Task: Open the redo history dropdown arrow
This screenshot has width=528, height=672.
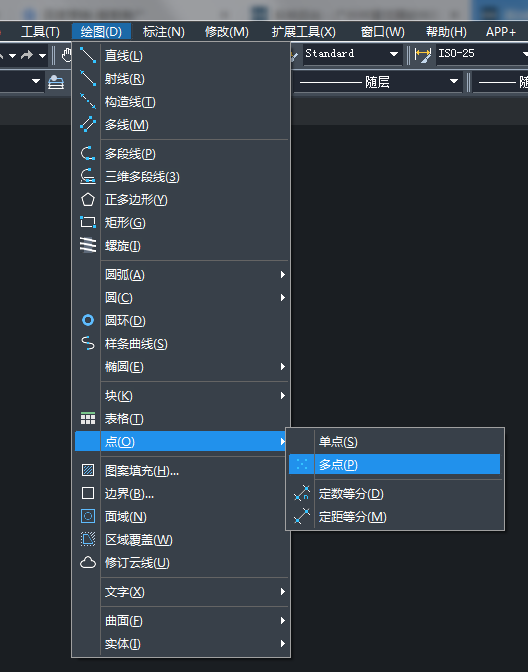Action: pyautogui.click(x=42, y=55)
